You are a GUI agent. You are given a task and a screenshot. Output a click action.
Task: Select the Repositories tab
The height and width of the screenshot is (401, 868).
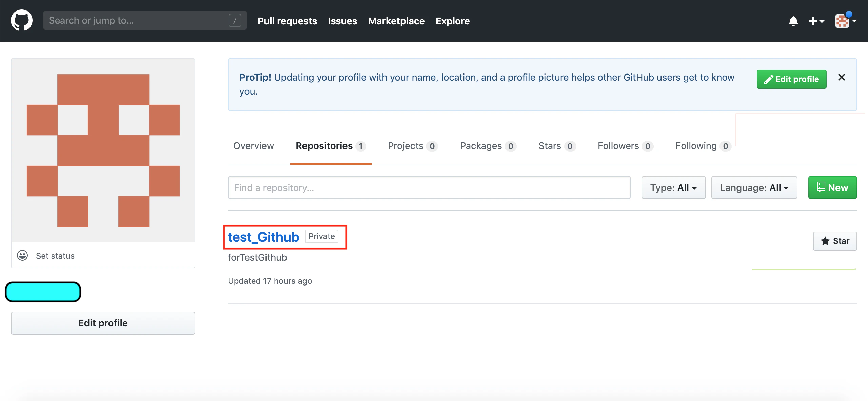tap(331, 146)
